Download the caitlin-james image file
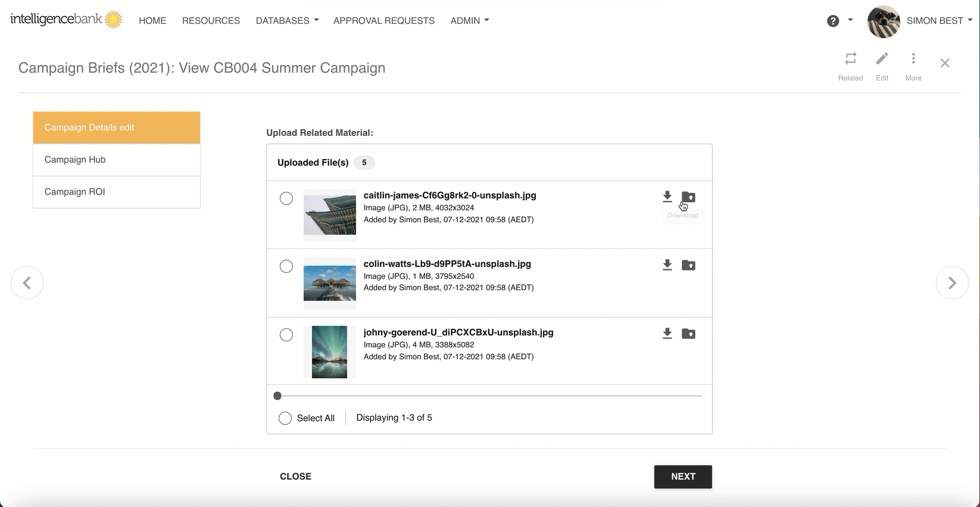Screen dimensions: 980x507 667,197
